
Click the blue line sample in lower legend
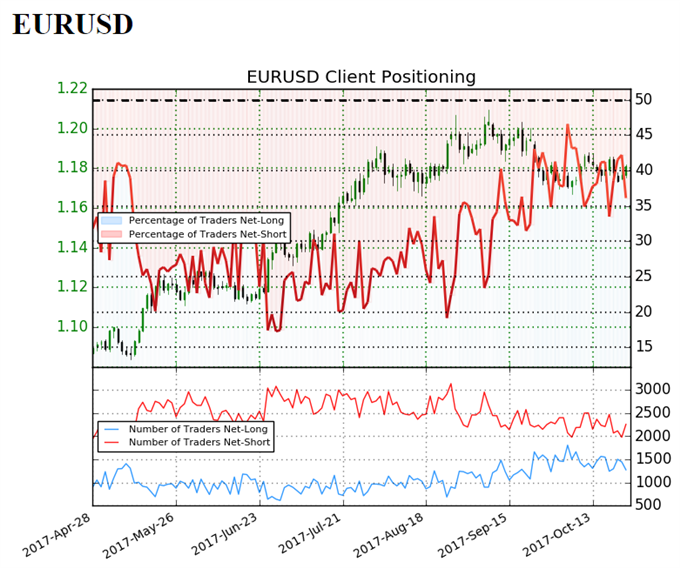(x=111, y=429)
